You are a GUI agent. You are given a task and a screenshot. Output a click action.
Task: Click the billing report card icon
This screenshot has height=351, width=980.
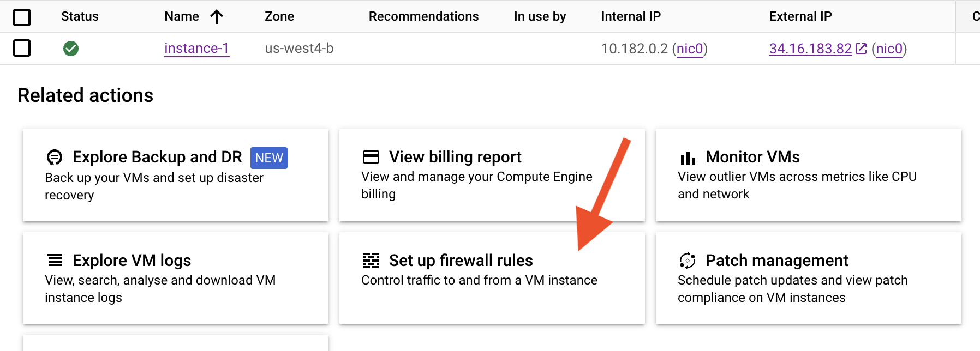371,157
